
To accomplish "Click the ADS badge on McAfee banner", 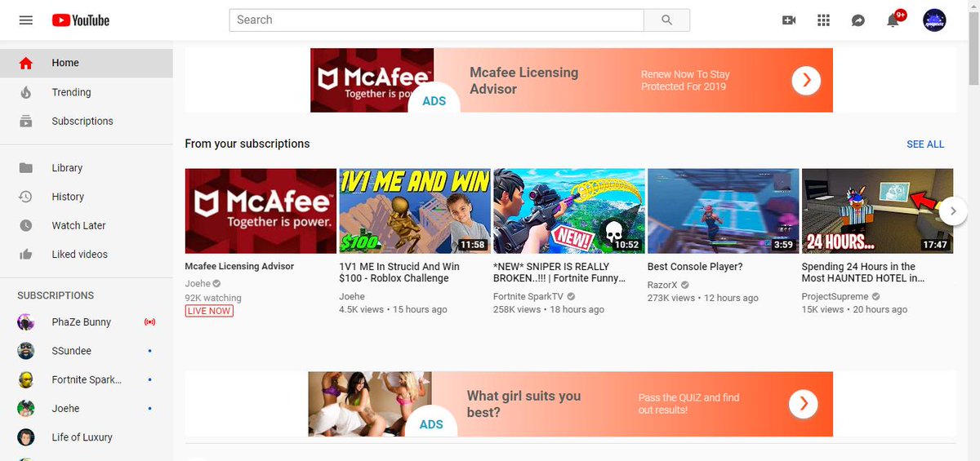I will 434,100.
